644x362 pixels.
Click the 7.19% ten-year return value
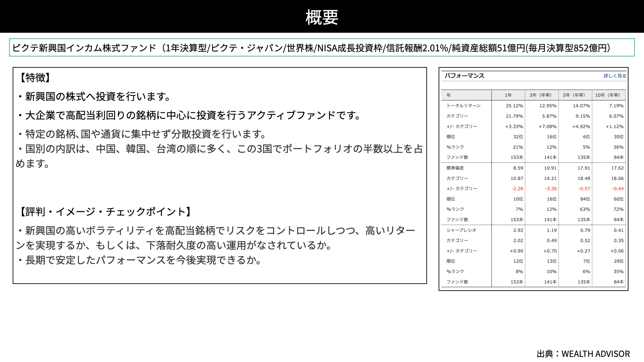[616, 106]
